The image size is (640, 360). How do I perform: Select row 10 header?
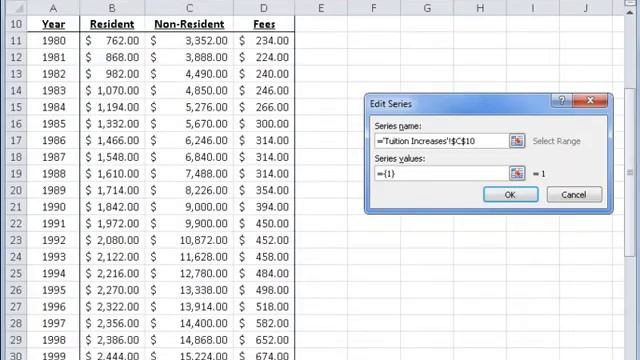(16, 24)
